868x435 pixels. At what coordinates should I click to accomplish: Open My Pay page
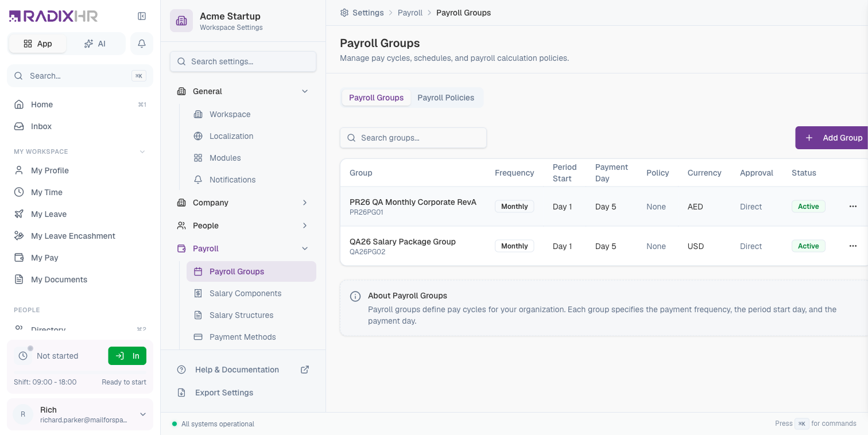pyautogui.click(x=80, y=258)
